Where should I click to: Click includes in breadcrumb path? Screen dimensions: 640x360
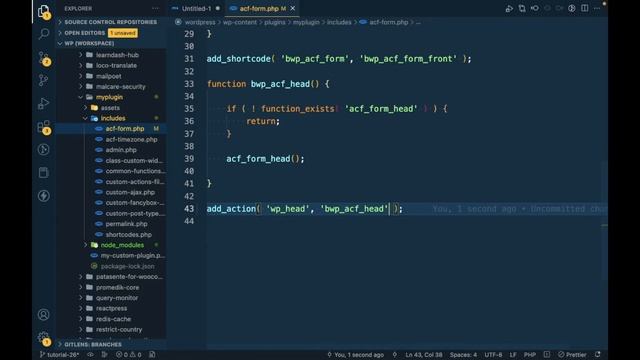(x=339, y=22)
